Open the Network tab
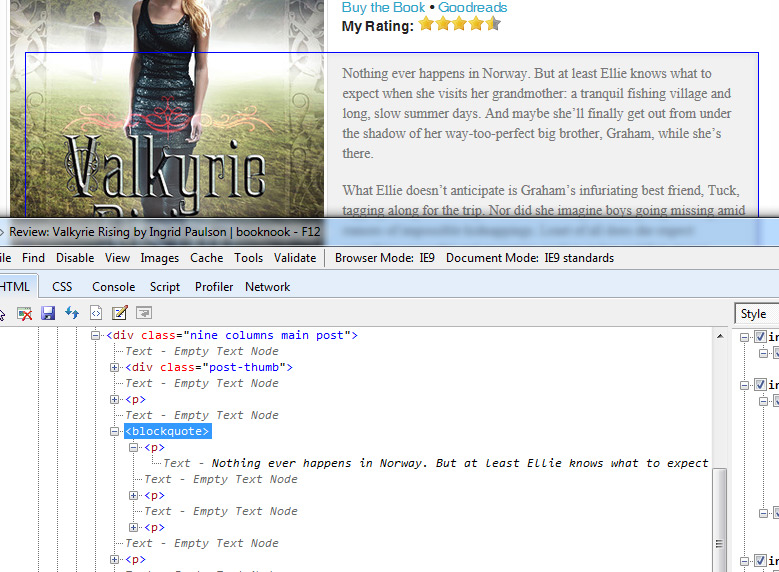This screenshot has width=779, height=572. coord(267,286)
